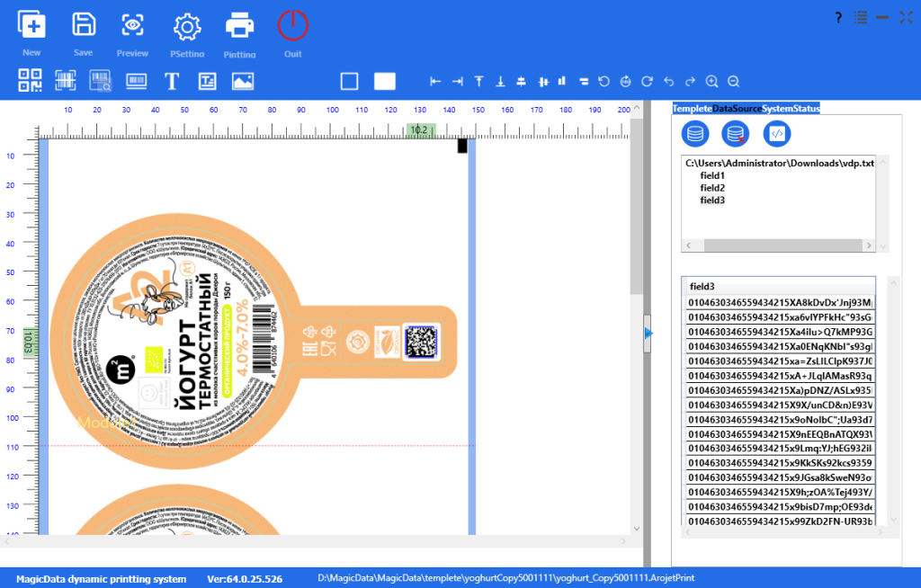
Task: Select the filled rectangle shape tool
Action: [x=385, y=81]
